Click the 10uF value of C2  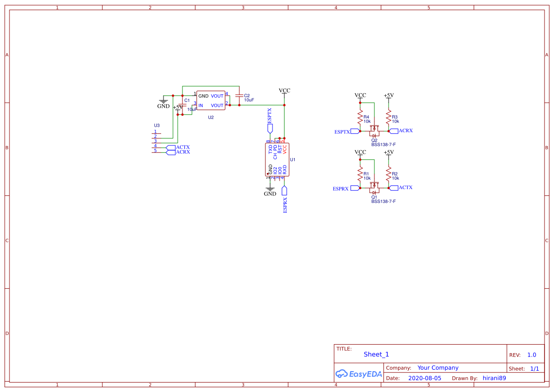[x=249, y=100]
